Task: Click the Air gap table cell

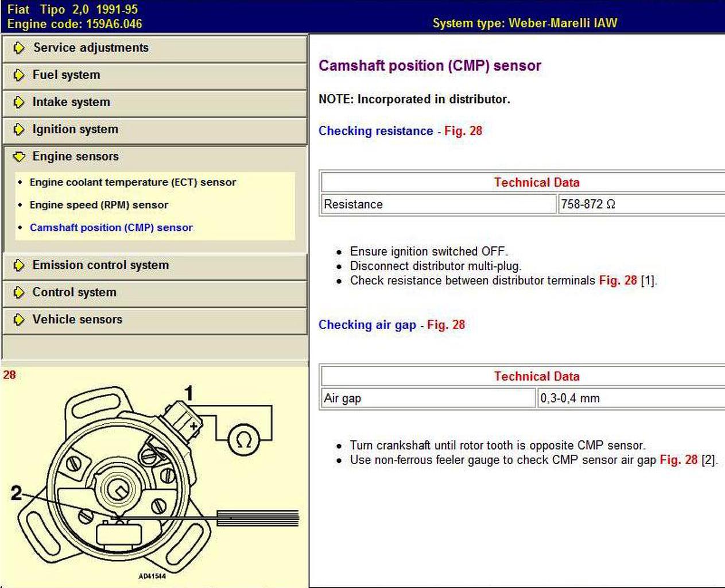Action: (x=428, y=399)
